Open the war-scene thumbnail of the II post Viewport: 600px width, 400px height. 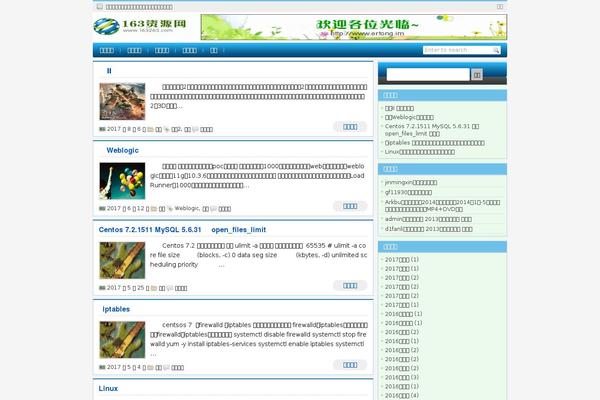(x=122, y=101)
